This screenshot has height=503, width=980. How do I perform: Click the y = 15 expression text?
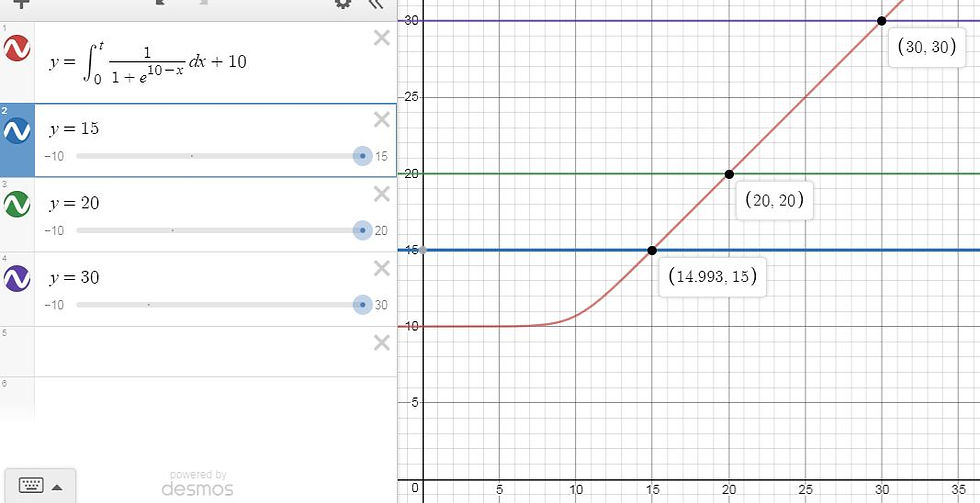74,129
